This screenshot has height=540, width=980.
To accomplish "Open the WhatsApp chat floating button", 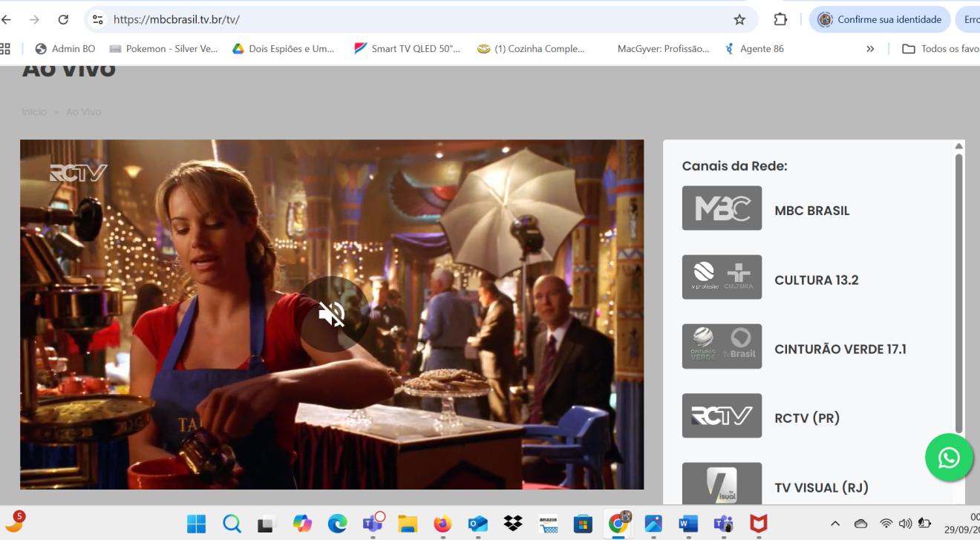I will (949, 458).
